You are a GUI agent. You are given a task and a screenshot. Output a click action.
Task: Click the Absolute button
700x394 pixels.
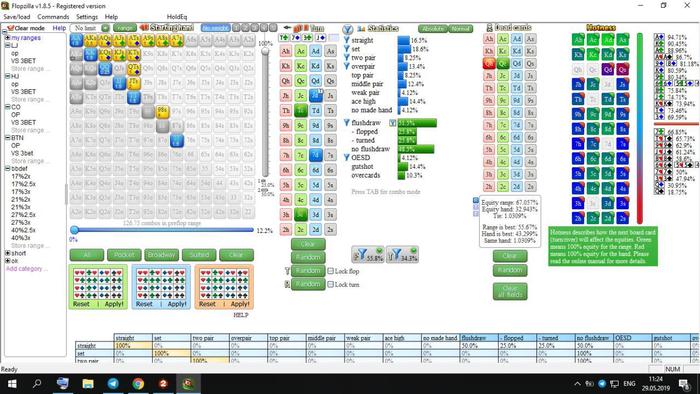[x=433, y=29]
